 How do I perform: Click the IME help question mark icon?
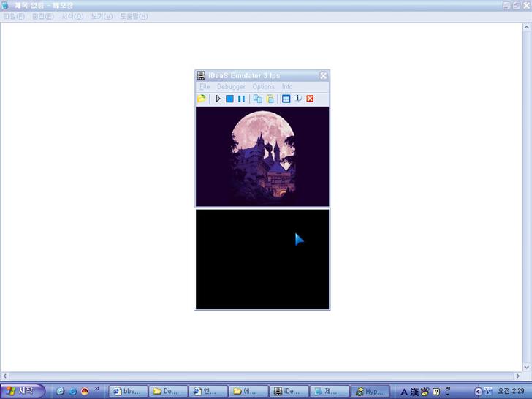click(436, 392)
